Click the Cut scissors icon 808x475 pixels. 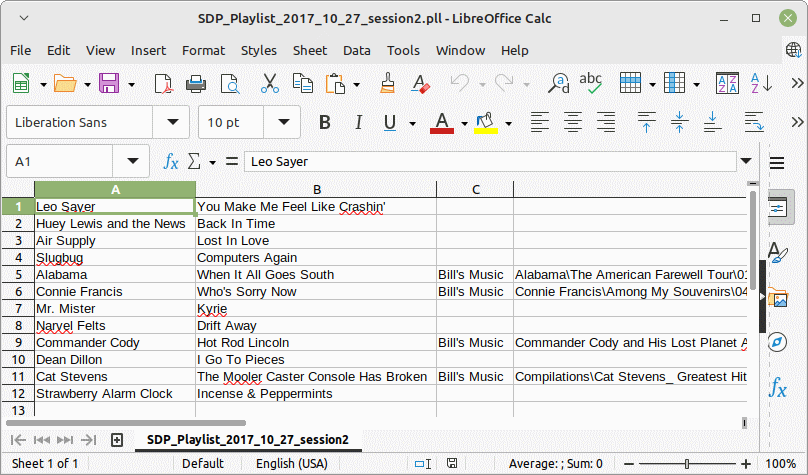270,83
